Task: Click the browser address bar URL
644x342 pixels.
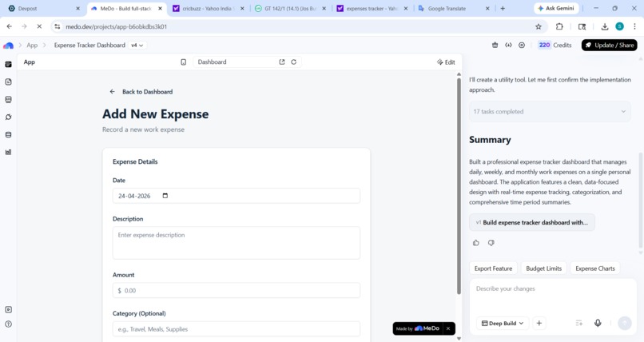Action: coord(116,26)
